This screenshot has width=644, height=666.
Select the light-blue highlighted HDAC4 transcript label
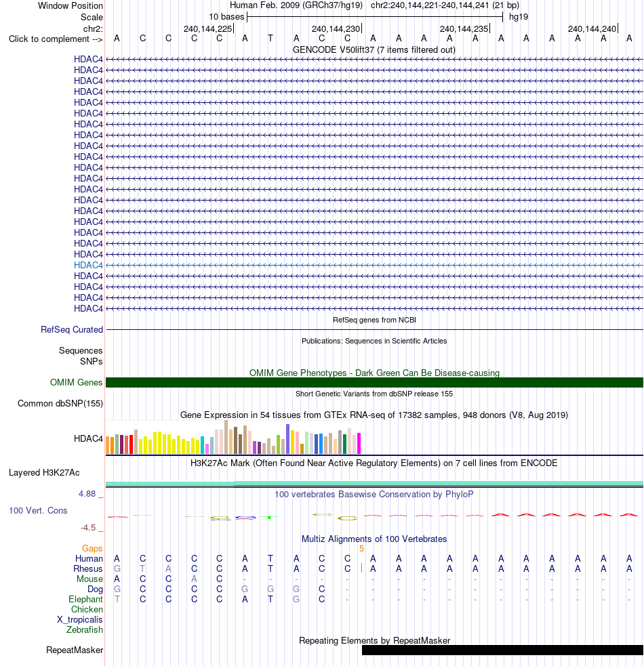pos(88,265)
